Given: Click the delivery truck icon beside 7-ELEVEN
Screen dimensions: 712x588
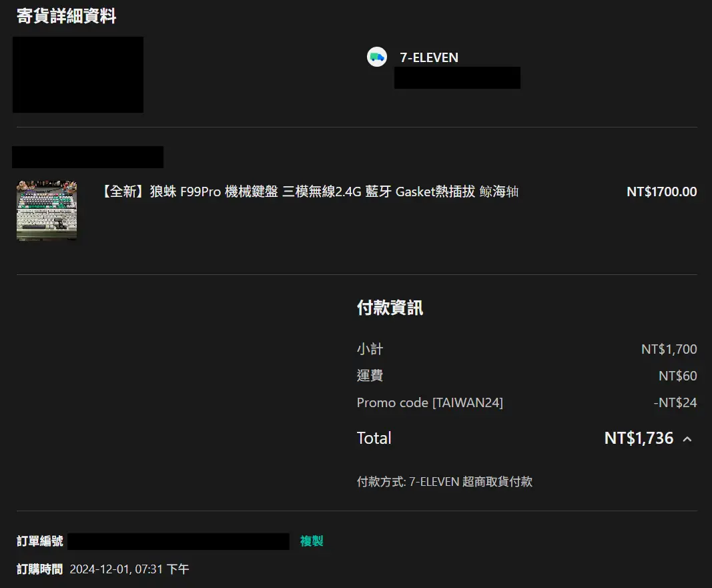Looking at the screenshot, I should [377, 57].
